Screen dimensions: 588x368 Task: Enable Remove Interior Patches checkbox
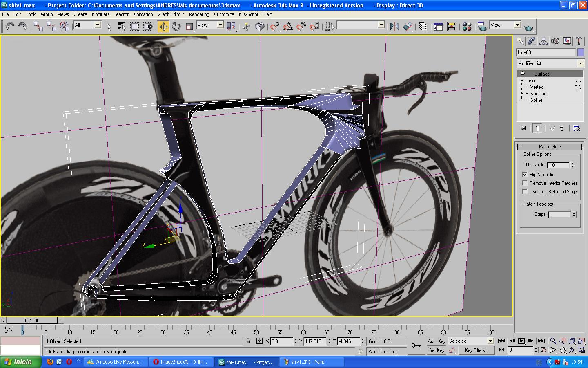pyautogui.click(x=525, y=183)
